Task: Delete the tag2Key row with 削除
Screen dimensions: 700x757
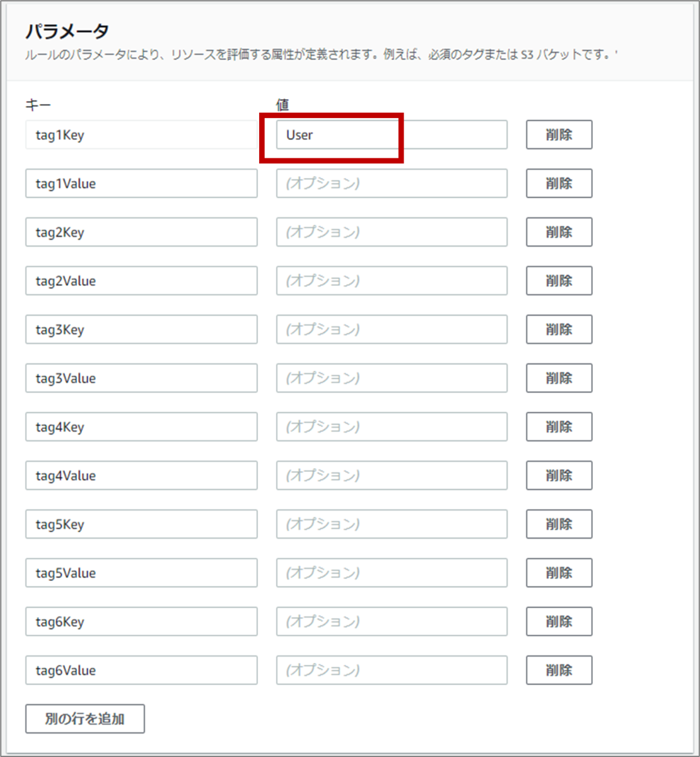Action: (x=559, y=232)
